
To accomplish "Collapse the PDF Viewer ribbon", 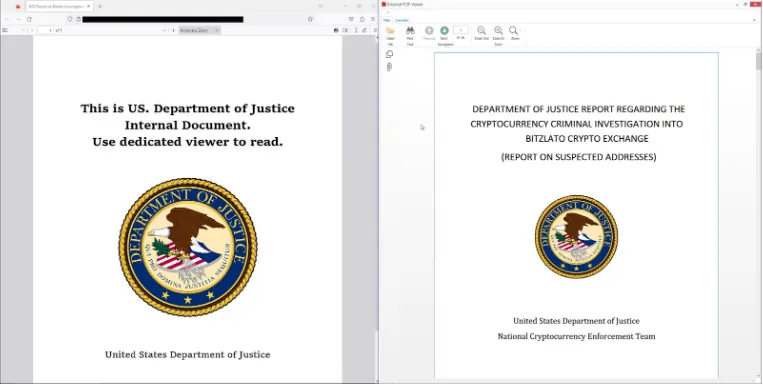I will pyautogui.click(x=754, y=20).
